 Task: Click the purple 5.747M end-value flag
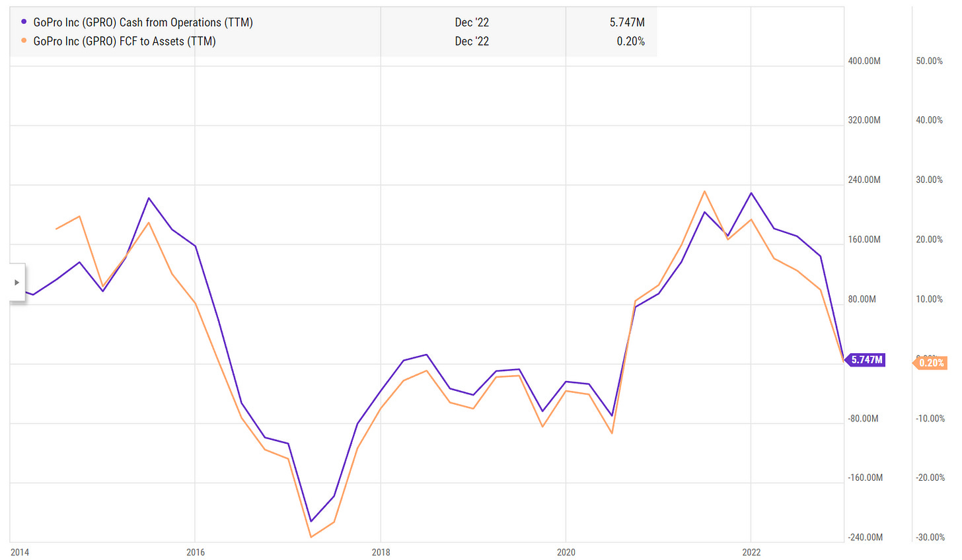click(x=866, y=360)
